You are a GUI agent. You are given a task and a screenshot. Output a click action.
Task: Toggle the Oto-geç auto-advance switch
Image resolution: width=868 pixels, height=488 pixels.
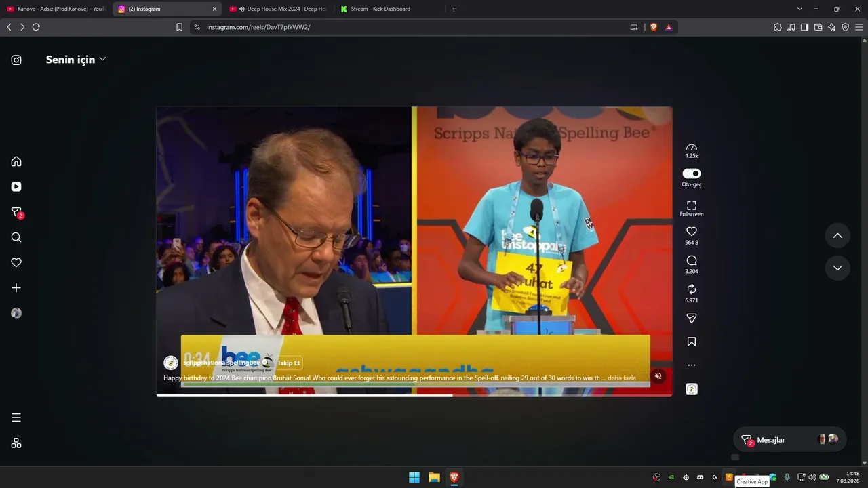pos(692,174)
